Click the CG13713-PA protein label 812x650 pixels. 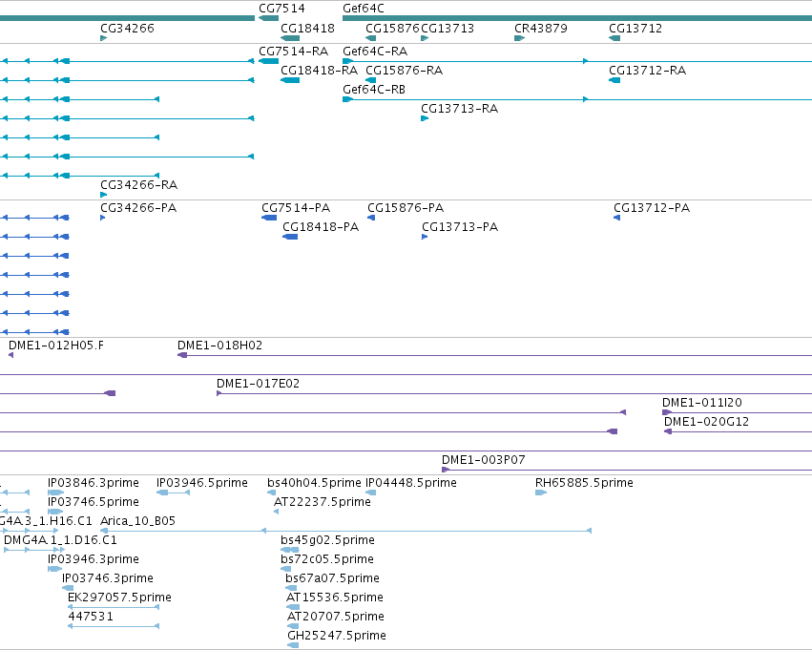(x=460, y=227)
